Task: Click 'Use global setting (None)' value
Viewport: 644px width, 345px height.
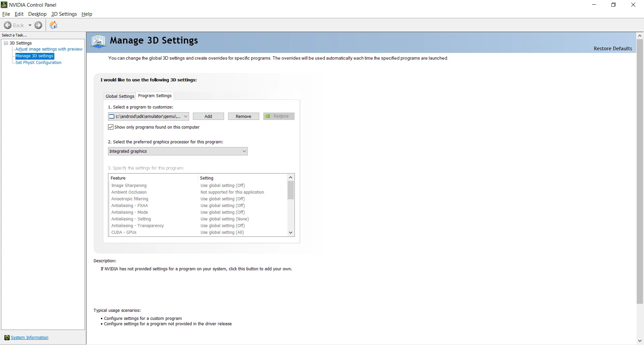Action: tap(225, 219)
